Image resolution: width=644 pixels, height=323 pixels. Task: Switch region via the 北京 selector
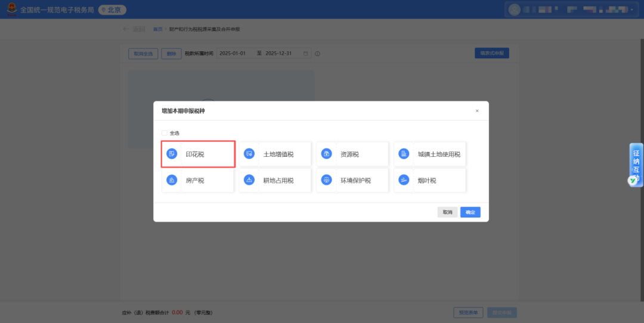click(112, 10)
